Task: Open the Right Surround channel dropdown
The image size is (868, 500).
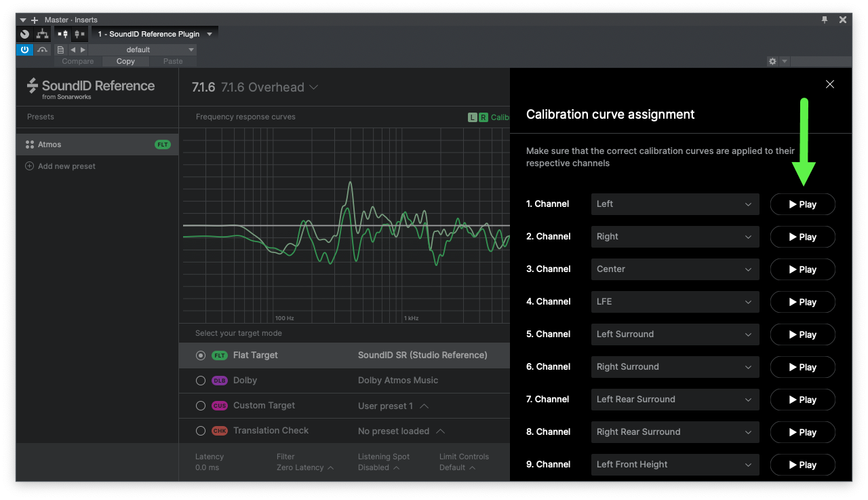Action: click(675, 367)
